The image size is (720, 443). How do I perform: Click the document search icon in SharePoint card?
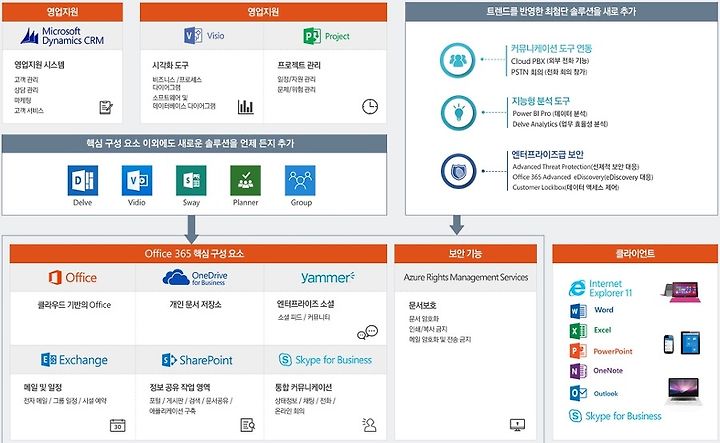[x=248, y=425]
